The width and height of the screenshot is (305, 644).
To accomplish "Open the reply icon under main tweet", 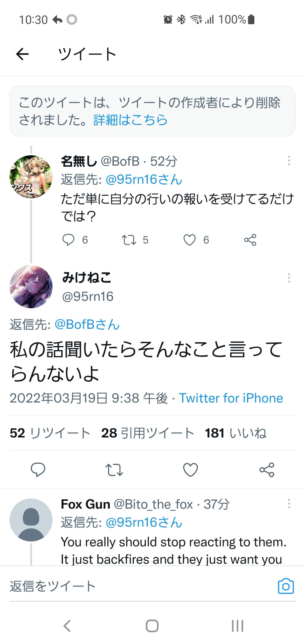I will point(38,469).
